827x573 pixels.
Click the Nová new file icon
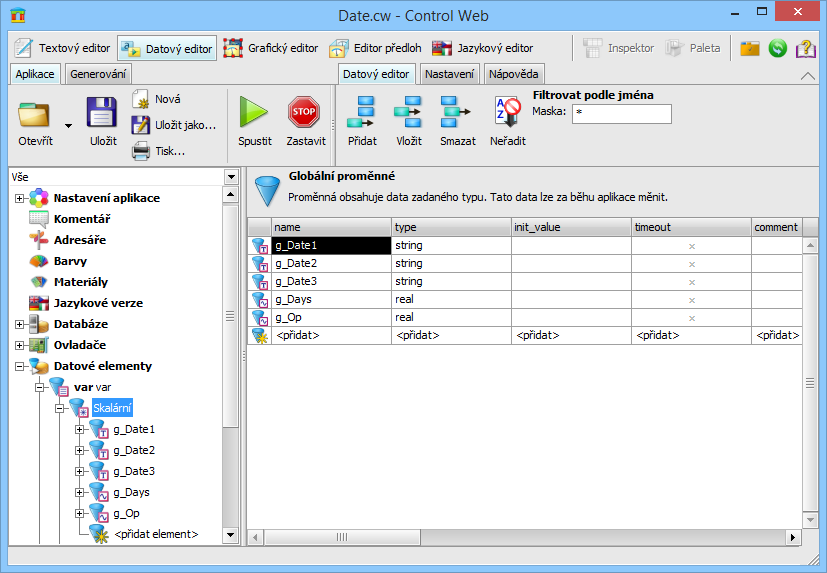click(x=141, y=99)
